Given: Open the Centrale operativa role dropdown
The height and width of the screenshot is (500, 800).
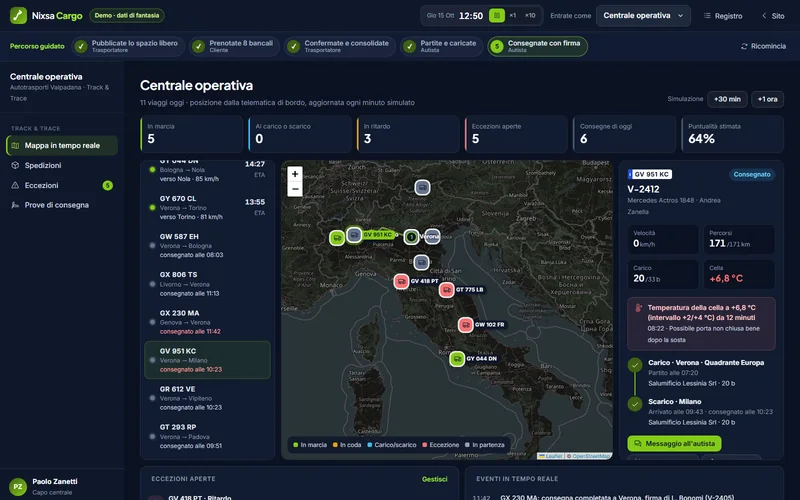Looking at the screenshot, I should tap(643, 16).
